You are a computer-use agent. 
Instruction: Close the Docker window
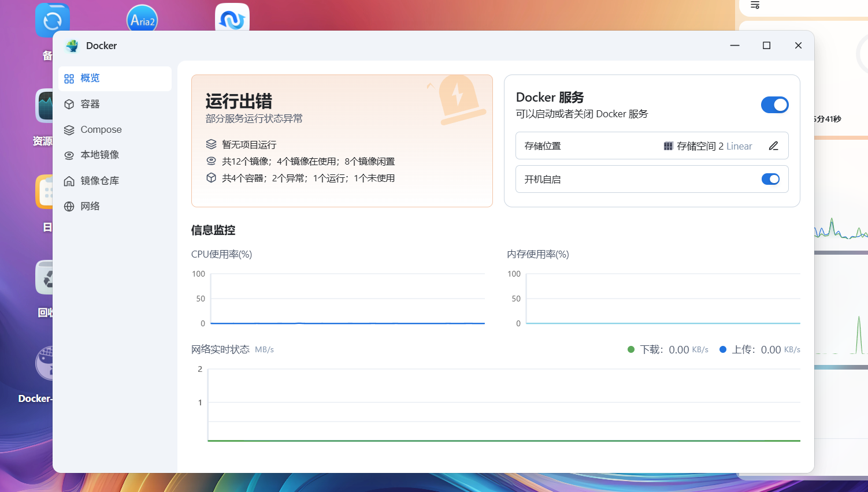[798, 46]
